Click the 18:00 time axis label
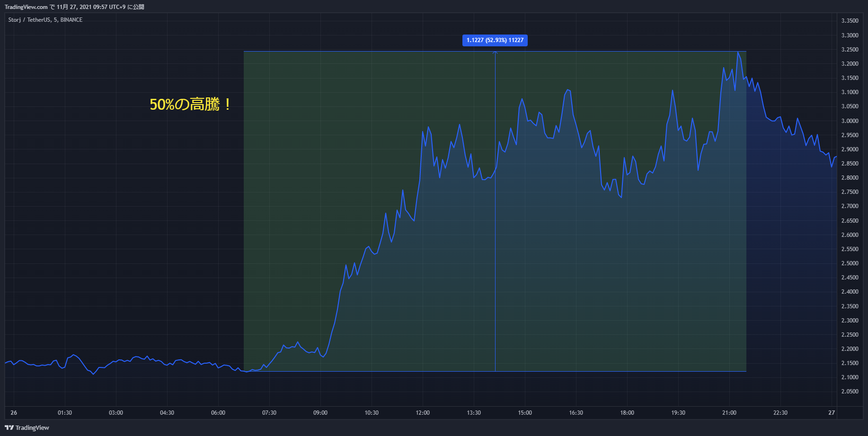This screenshot has height=436, width=868. (x=627, y=413)
